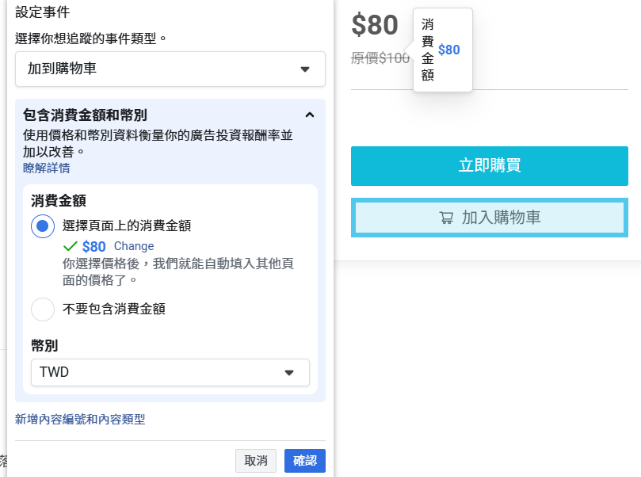Click the Change link next to $80
Viewport: 641px width, 477px height.
(134, 246)
